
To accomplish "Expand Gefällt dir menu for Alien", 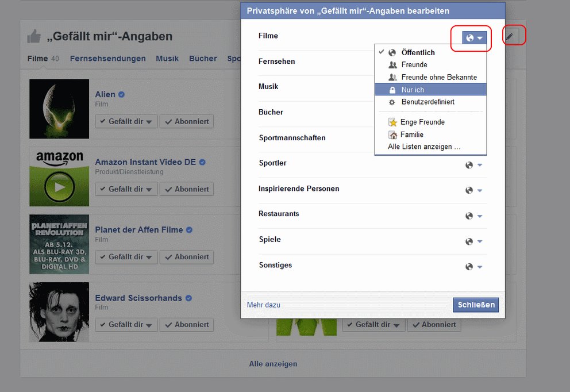I will (x=126, y=121).
